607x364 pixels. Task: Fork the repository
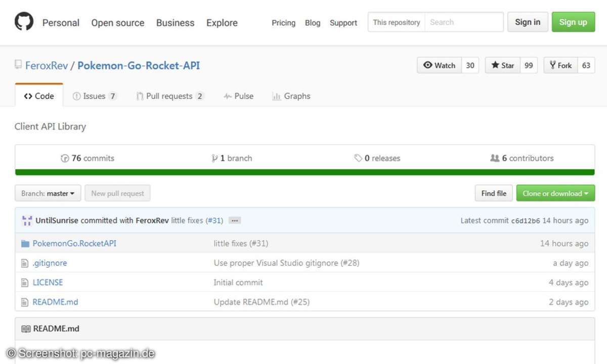tap(560, 65)
